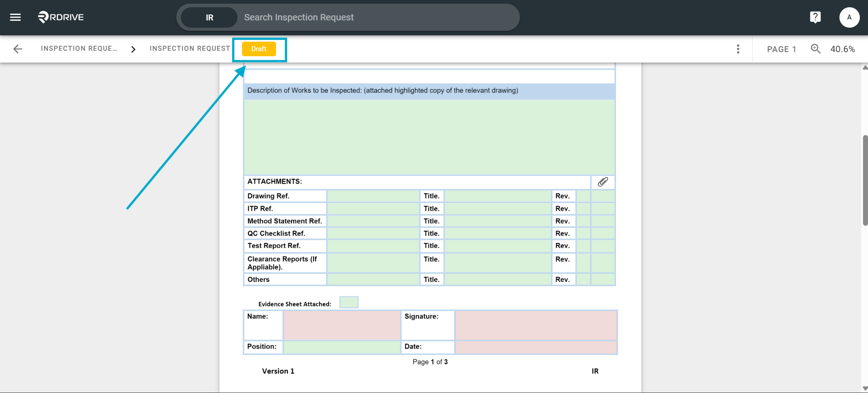The image size is (868, 393).
Task: Click the Drawing Ref. Title field
Action: (x=498, y=196)
